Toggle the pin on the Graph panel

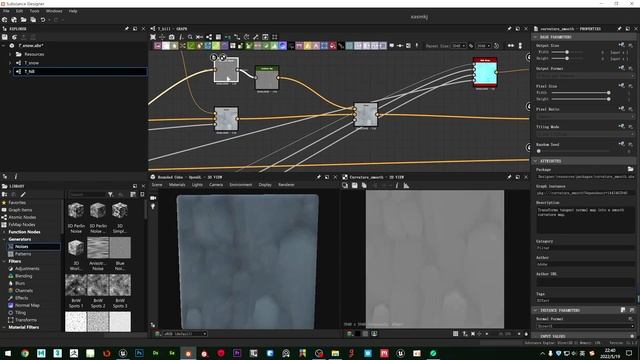[x=509, y=29]
